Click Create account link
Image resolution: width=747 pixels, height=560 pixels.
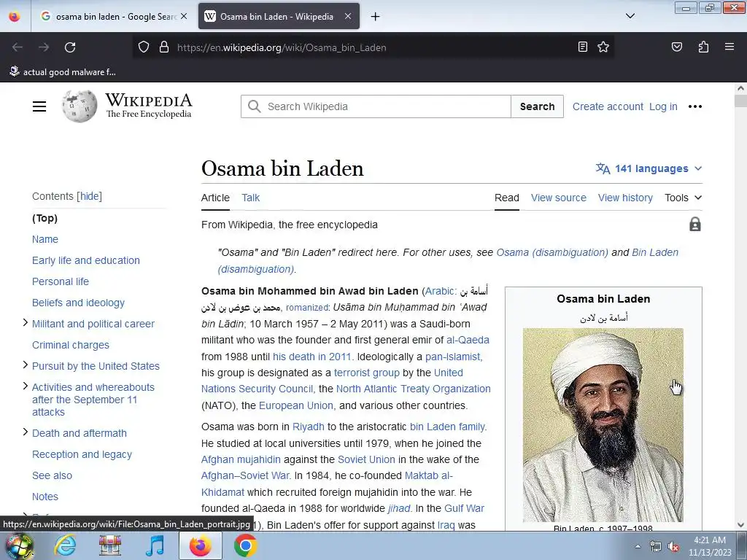point(608,106)
